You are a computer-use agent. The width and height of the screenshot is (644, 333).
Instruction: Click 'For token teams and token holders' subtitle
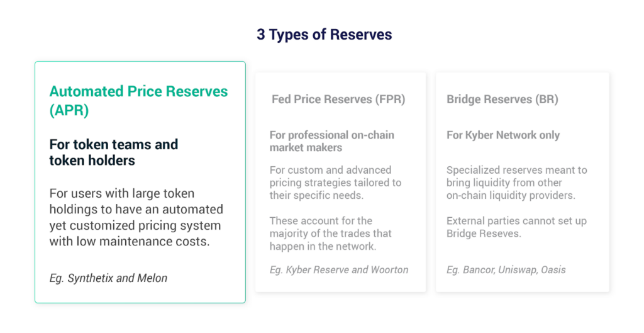[x=114, y=152]
